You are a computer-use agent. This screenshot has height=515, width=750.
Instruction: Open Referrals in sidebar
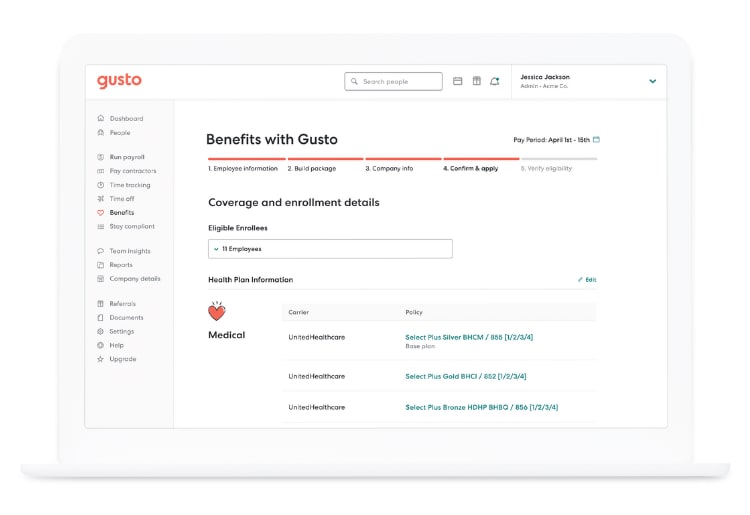click(122, 304)
